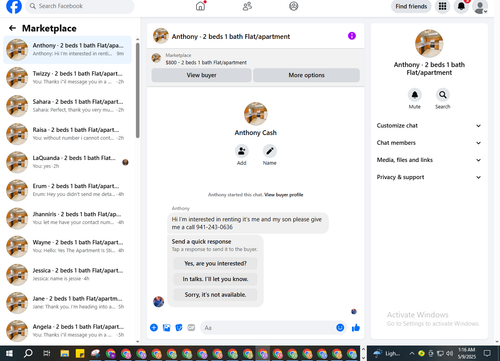Viewport: 500px width, 361px height.
Task: Open Sticky Notes from taskbar
Action: click(80, 353)
